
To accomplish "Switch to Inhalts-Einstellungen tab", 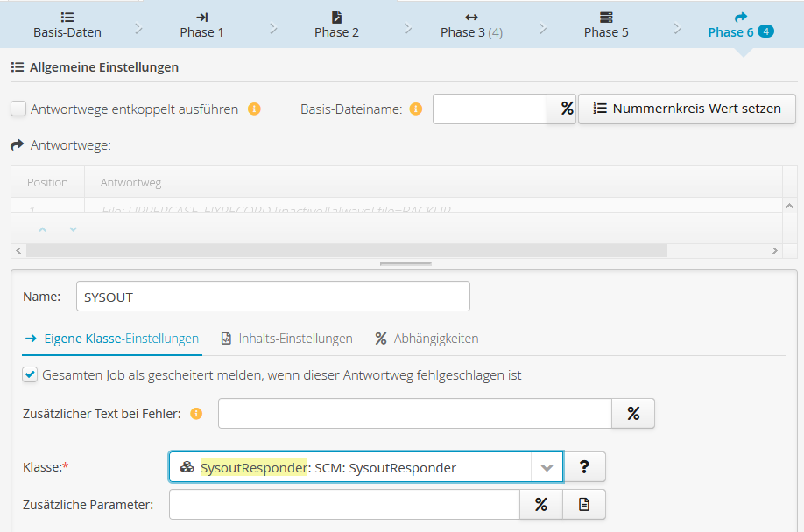I will pos(287,339).
